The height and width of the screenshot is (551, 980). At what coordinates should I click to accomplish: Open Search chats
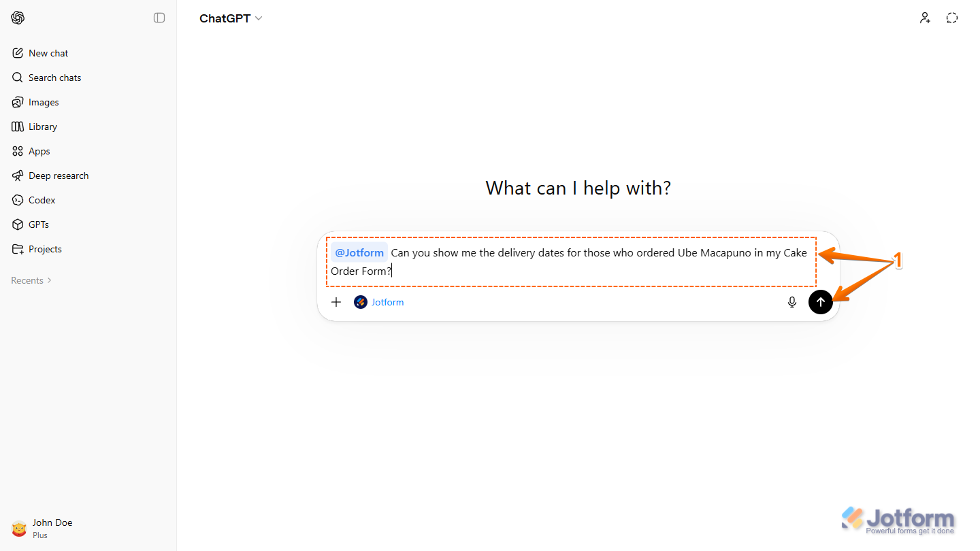click(54, 77)
